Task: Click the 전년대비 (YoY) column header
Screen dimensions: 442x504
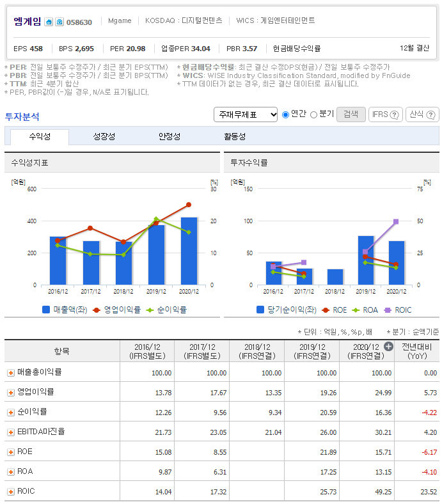Action: pos(417,351)
